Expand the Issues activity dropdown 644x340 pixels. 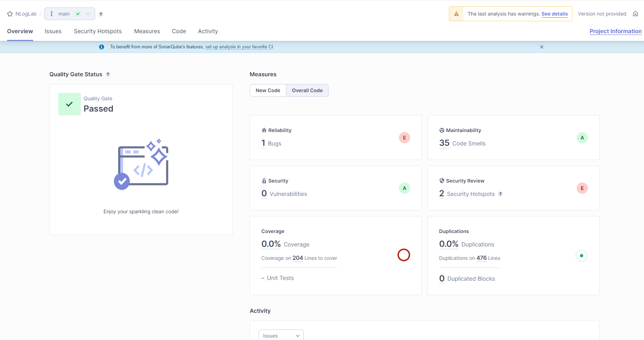(x=281, y=335)
